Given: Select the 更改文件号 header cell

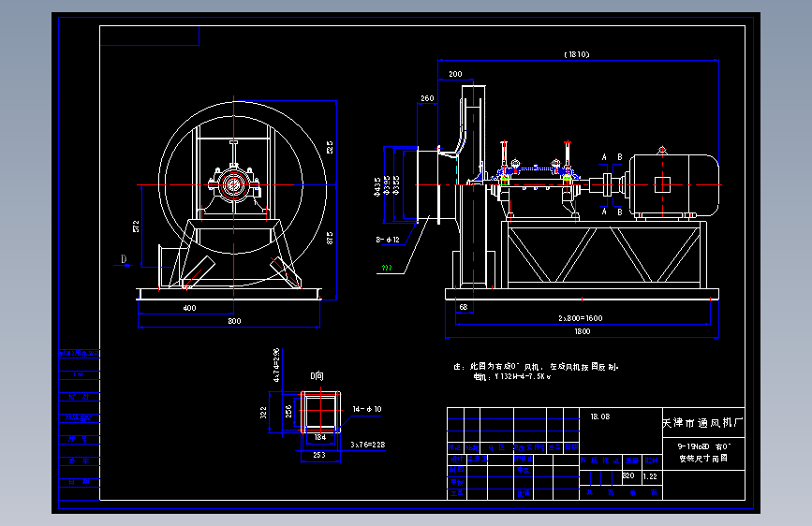Looking at the screenshot, I should pos(529,447).
